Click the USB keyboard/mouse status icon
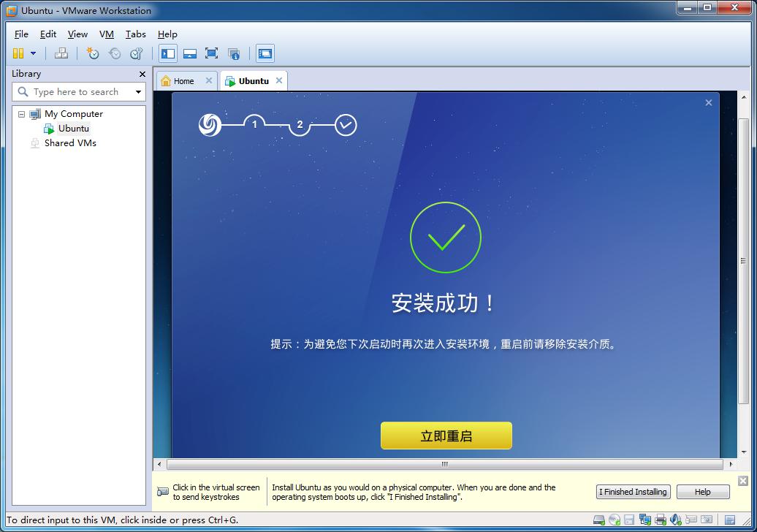This screenshot has width=757, height=532. pos(691,520)
